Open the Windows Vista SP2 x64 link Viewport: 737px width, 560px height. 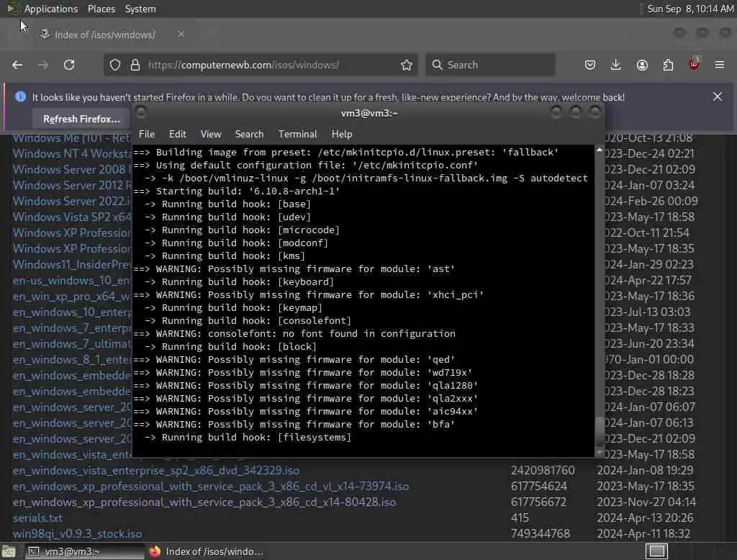click(72, 217)
